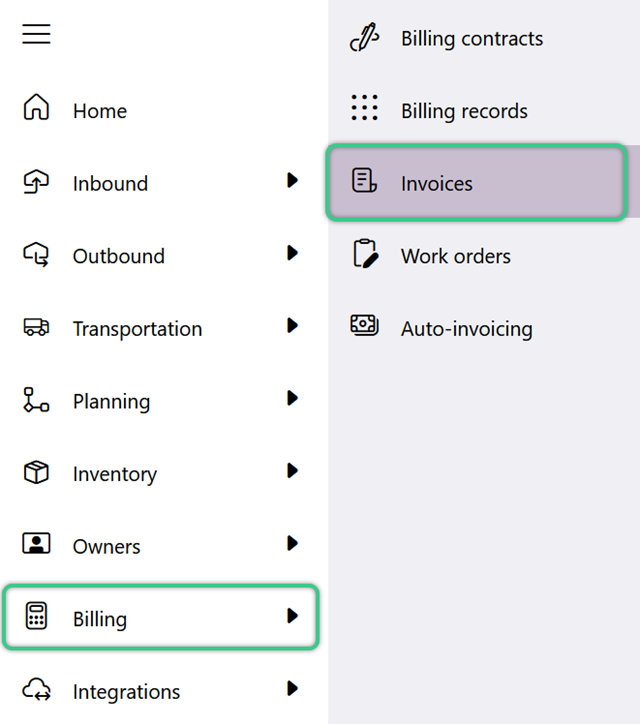Click the Work orders clipboard icon
640x724 pixels.
point(366,253)
